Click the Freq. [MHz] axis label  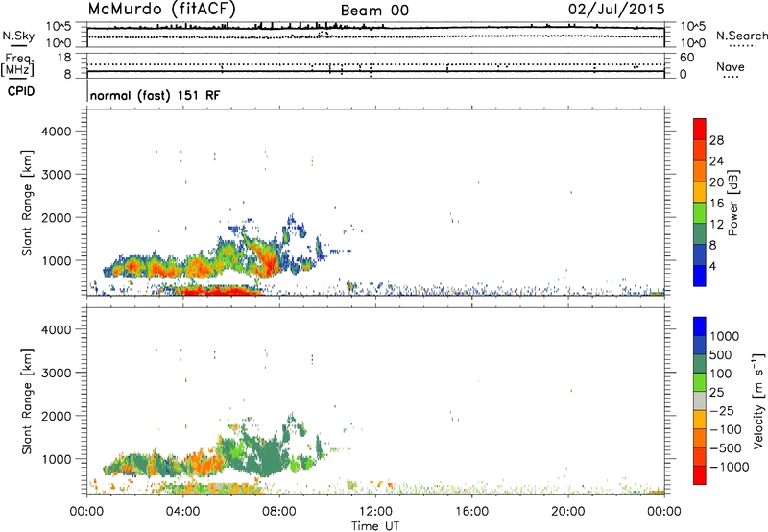18,64
